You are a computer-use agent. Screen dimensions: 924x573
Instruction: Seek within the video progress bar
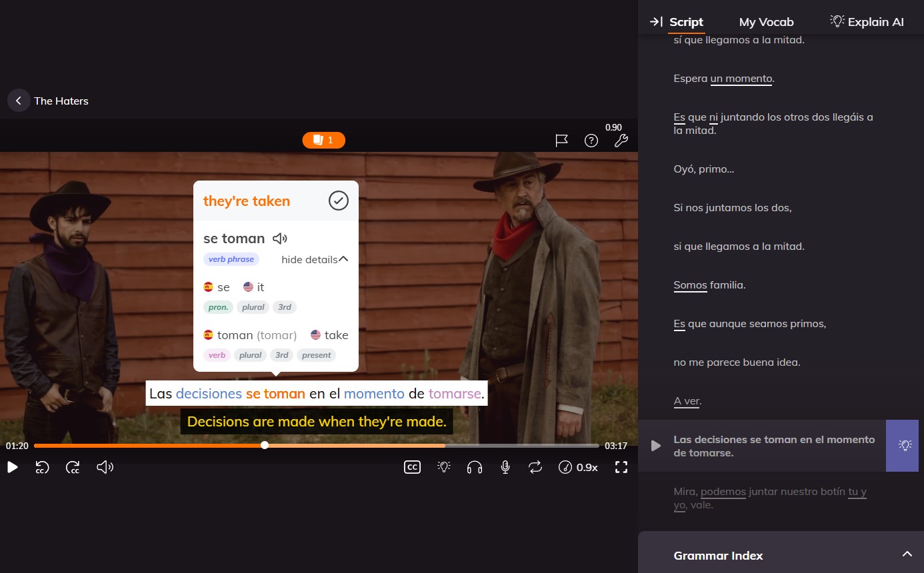[x=316, y=445]
